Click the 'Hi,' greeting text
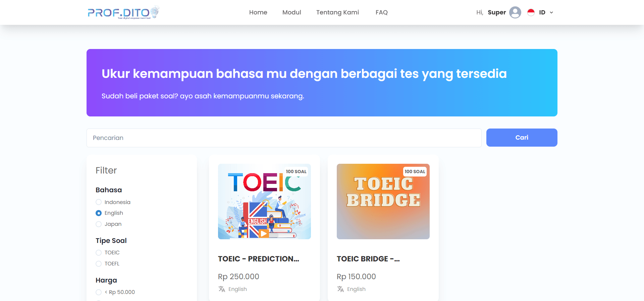 [480, 12]
